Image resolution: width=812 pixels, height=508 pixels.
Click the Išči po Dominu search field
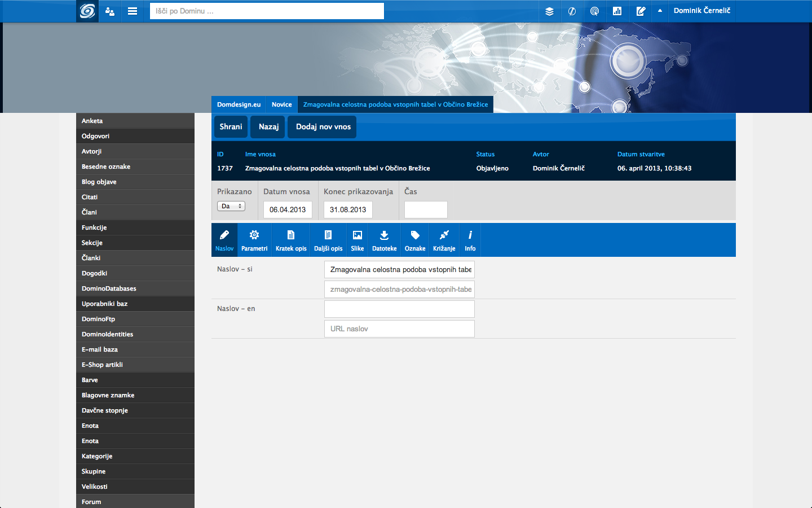[x=267, y=11]
